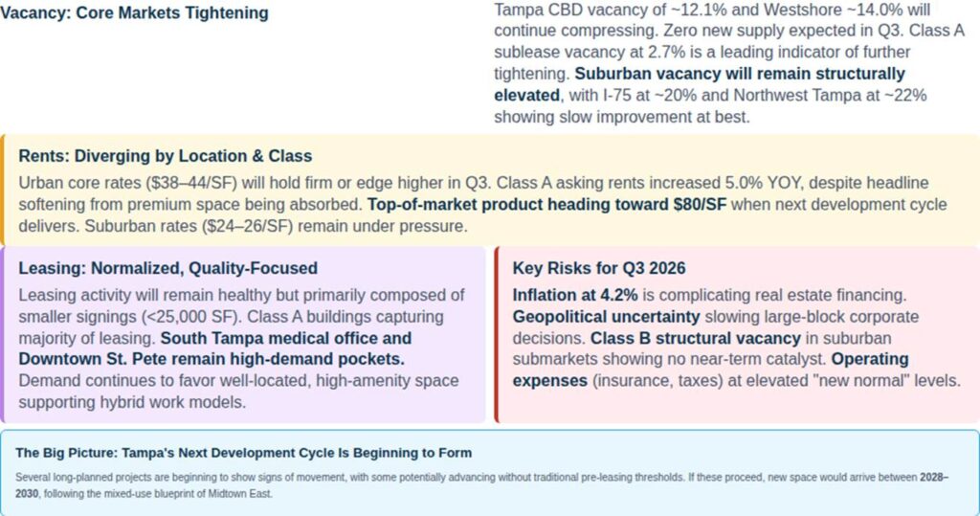Click the bold '2028–' year range text
980x516 pixels.
point(934,477)
